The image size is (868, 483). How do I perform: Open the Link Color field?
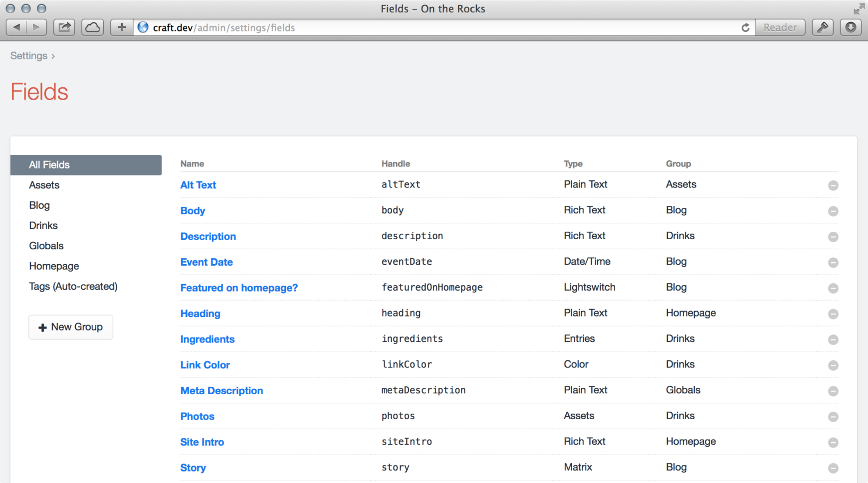pos(205,365)
